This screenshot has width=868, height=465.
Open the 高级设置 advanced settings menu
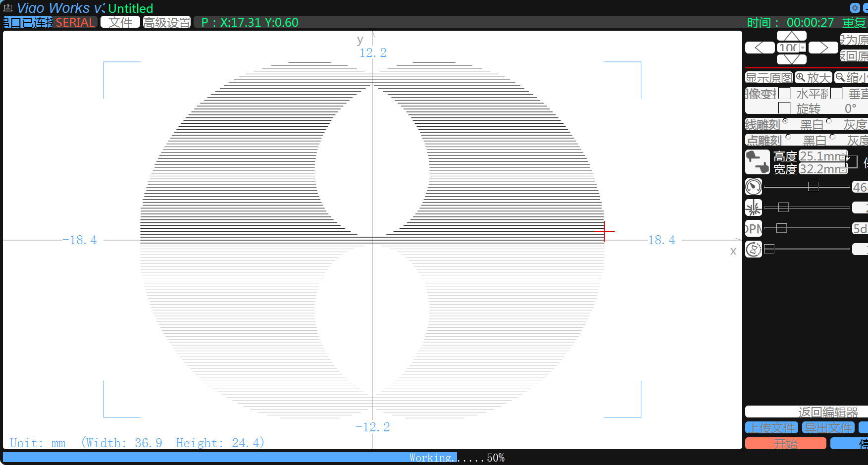click(x=167, y=22)
